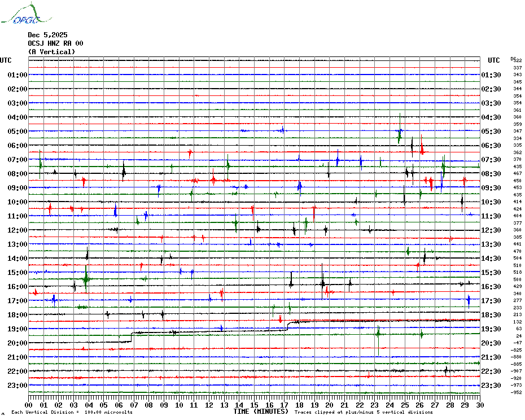The height and width of the screenshot is (420, 525).
Task: Click minute tick label '10'
Action: click(x=179, y=405)
